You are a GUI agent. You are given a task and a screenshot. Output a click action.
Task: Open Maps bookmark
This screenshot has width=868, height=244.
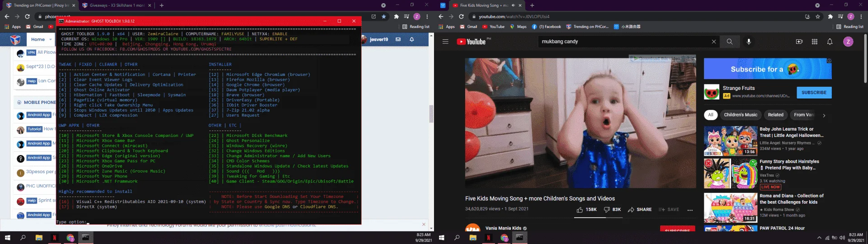519,27
